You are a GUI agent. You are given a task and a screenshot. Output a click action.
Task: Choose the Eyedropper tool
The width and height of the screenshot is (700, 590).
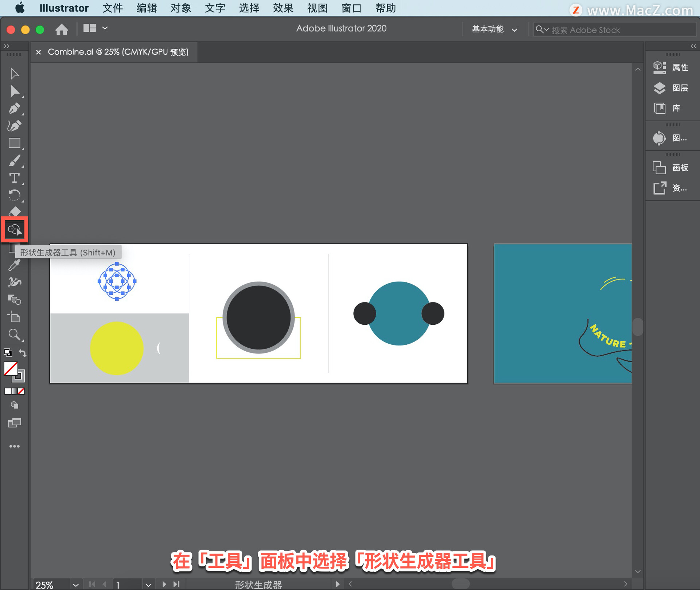coord(15,265)
